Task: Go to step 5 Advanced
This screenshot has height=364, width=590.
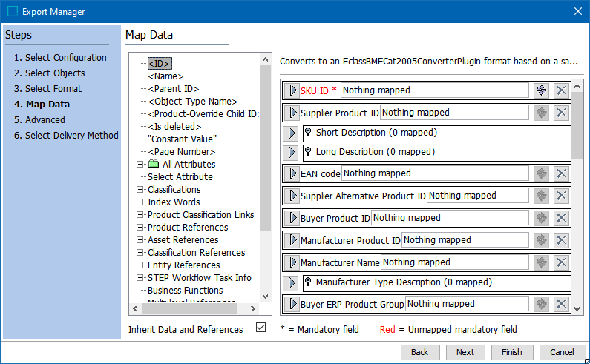Action: tap(45, 119)
